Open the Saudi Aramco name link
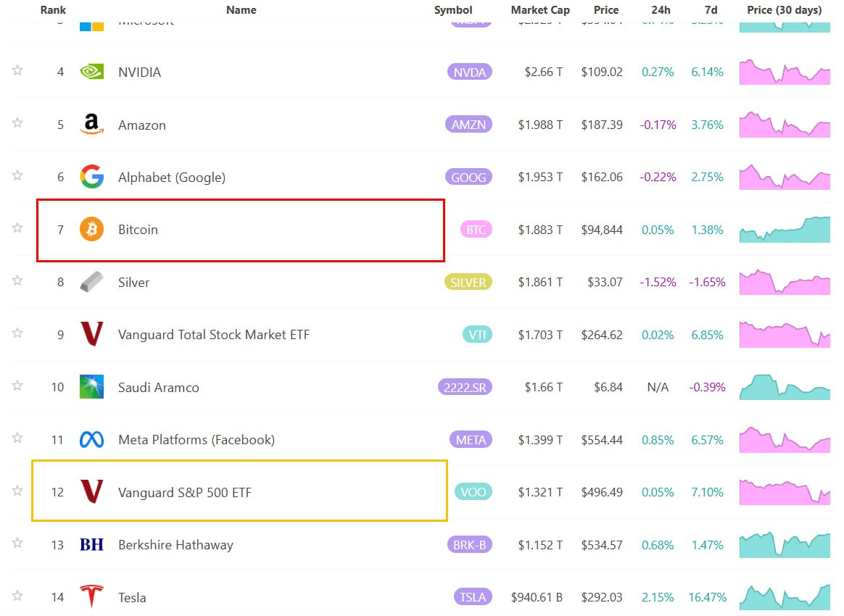The height and width of the screenshot is (616, 844). 158,387
